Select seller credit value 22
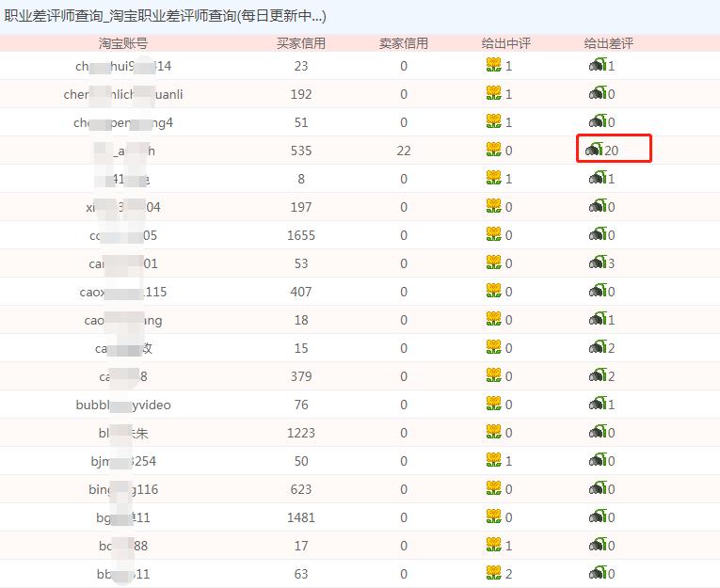The height and width of the screenshot is (588, 720). (x=404, y=151)
